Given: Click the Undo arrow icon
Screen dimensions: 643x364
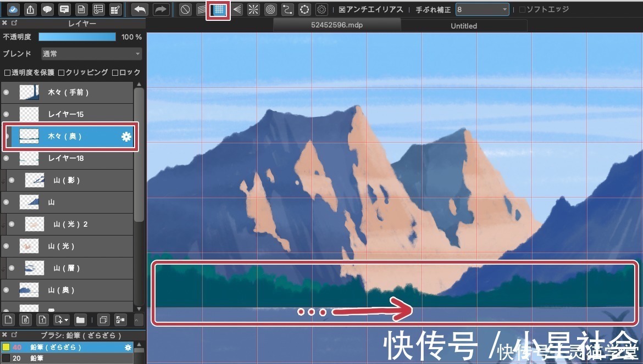Looking at the screenshot, I should tap(138, 9).
